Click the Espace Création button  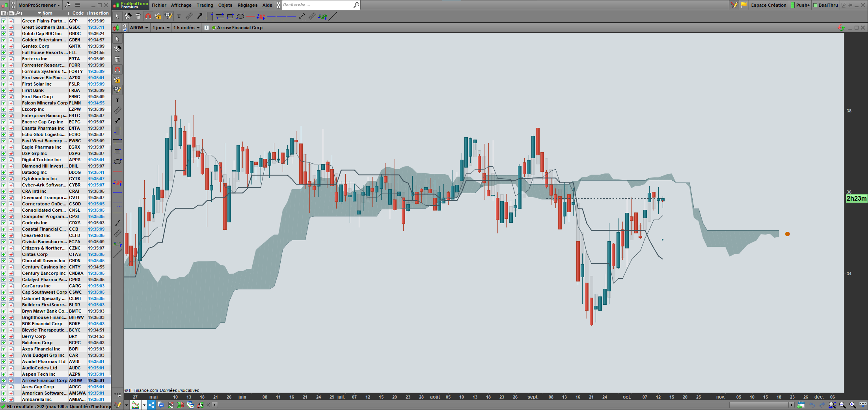pyautogui.click(x=768, y=5)
